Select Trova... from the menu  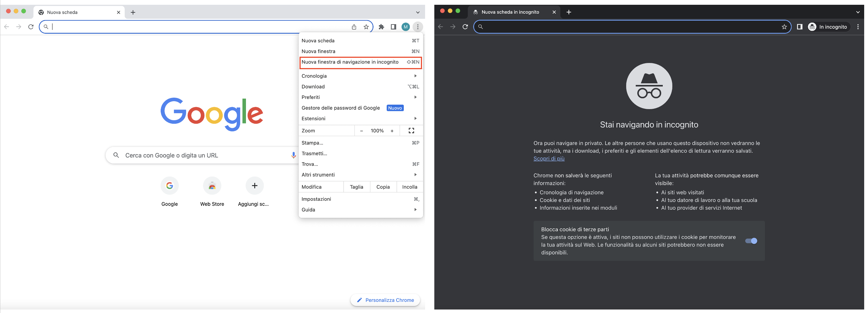point(360,164)
